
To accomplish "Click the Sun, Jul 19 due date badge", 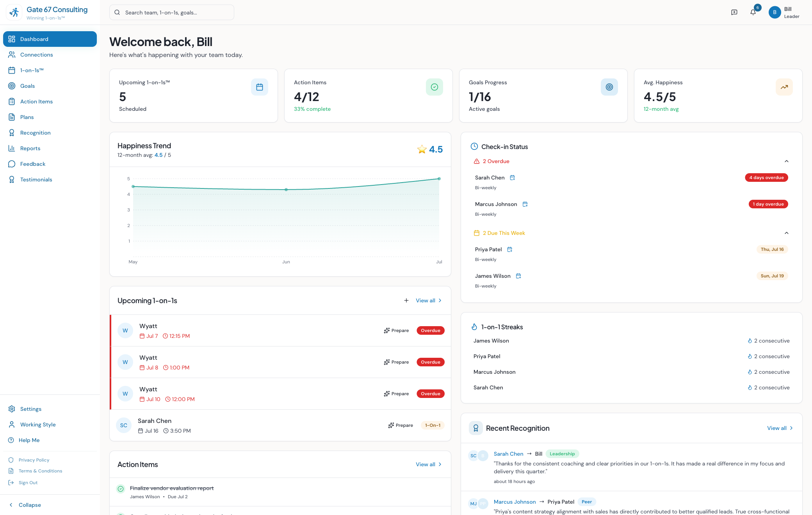I will 772,276.
